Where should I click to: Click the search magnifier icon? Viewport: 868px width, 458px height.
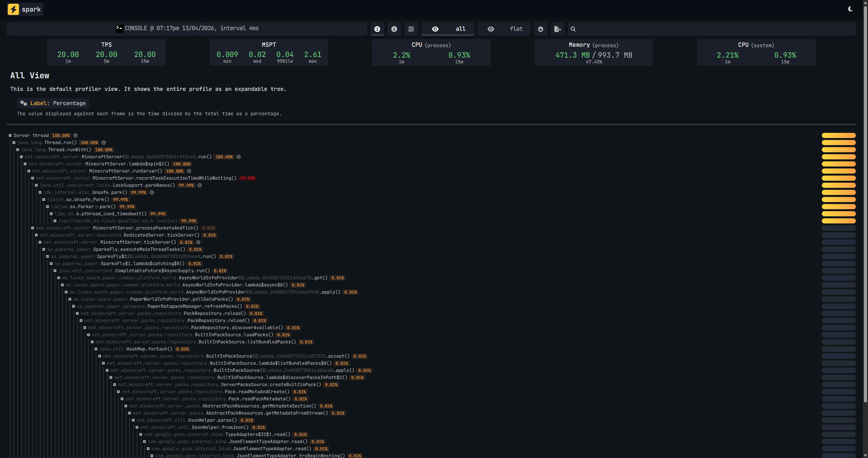coord(573,29)
